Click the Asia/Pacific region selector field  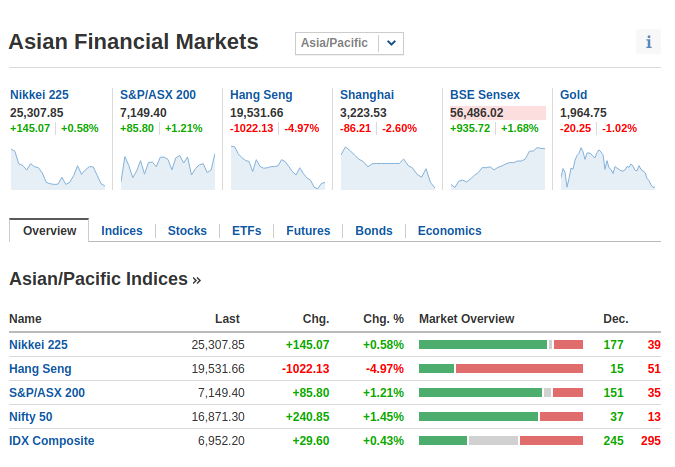(349, 43)
